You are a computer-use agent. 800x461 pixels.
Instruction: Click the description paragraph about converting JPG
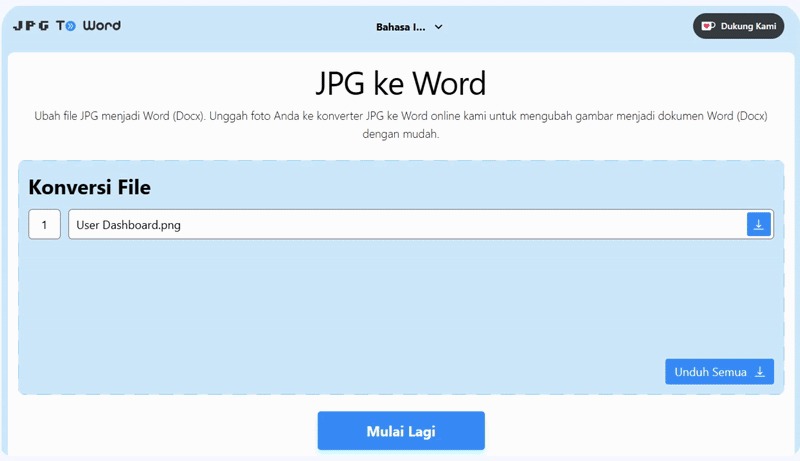[401, 125]
